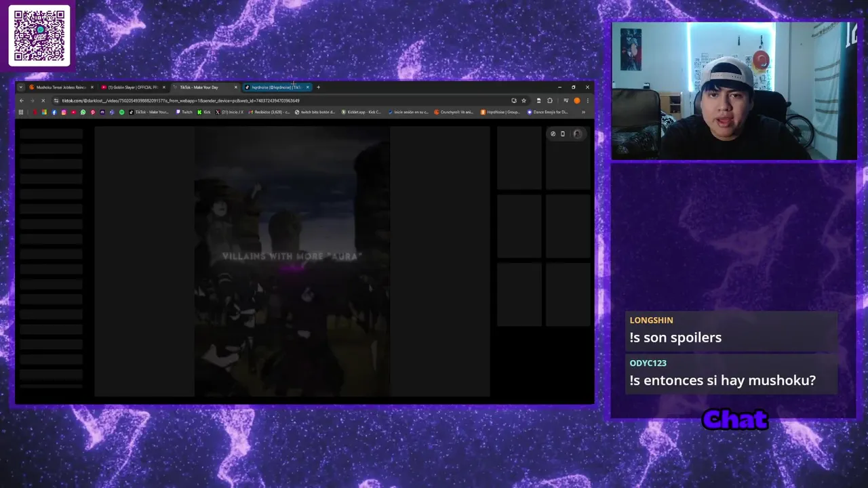Open the Kicklet.app bookmark
Viewport: 868px width, 488px height.
[361, 113]
